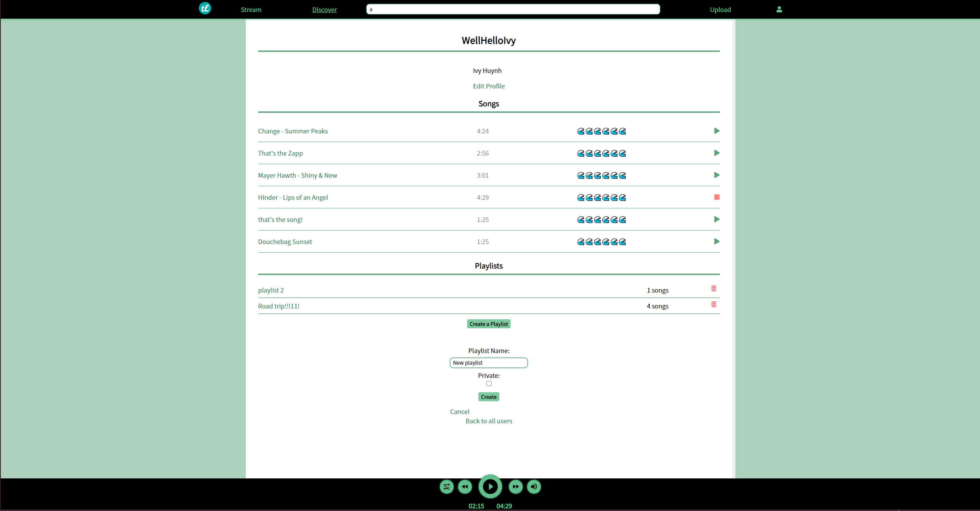
Task: Click the 04:29 total time in player
Action: pyautogui.click(x=504, y=506)
